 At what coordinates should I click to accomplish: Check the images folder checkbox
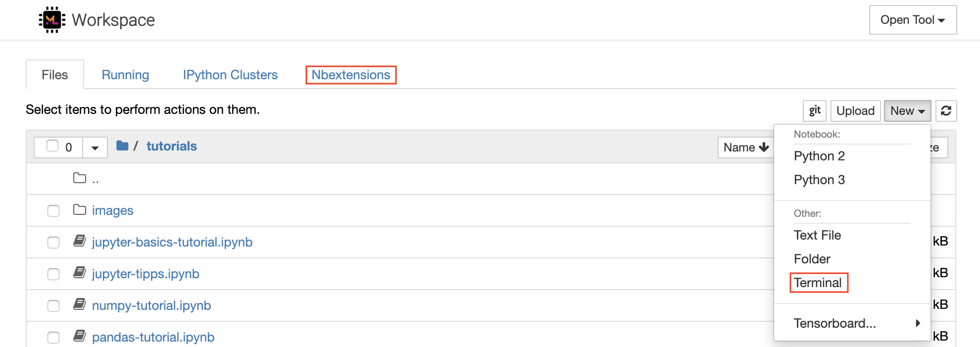click(53, 211)
